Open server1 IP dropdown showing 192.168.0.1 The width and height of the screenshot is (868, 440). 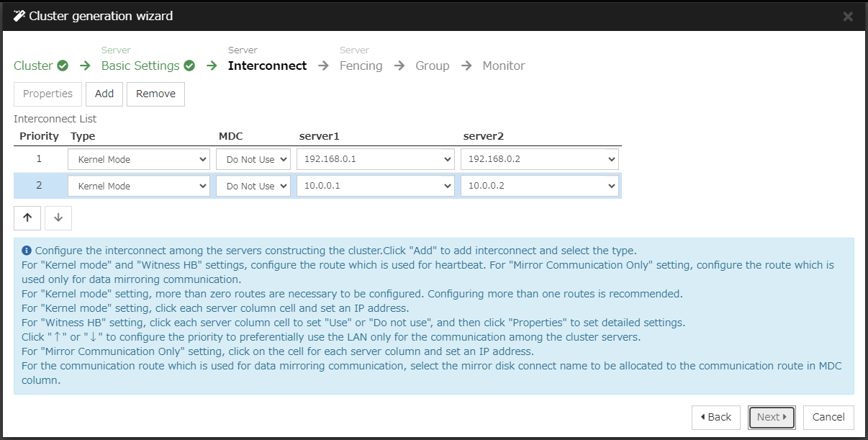pyautogui.click(x=375, y=159)
